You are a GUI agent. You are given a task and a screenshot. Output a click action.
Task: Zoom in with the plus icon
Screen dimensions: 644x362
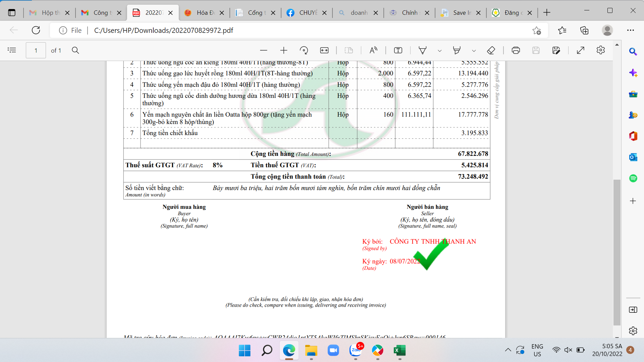tap(284, 50)
